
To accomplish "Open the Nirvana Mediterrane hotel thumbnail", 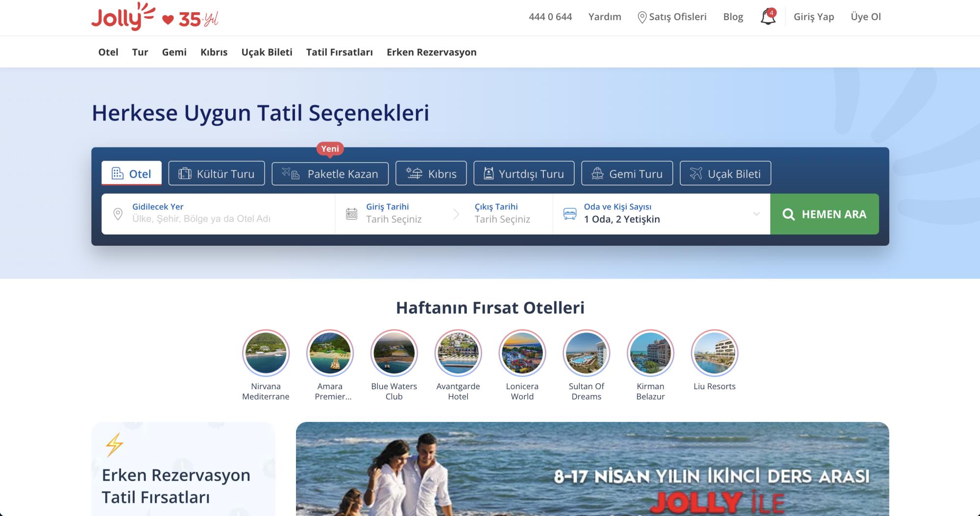I will pos(266,352).
